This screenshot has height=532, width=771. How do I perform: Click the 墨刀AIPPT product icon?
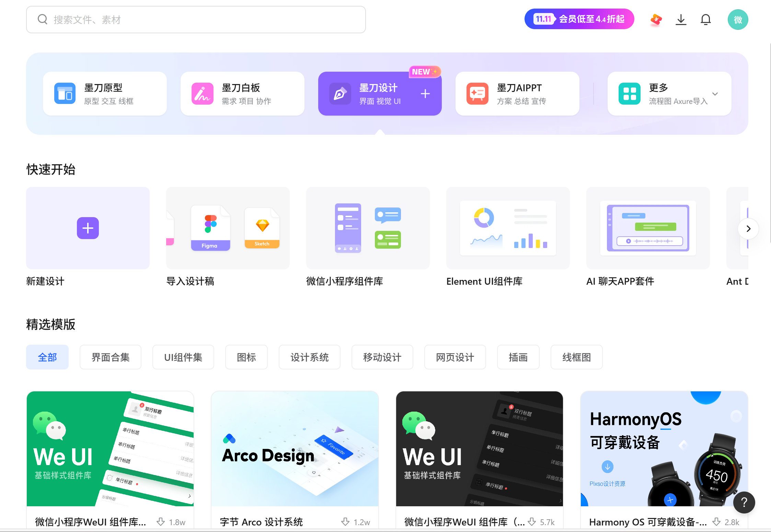click(x=477, y=93)
